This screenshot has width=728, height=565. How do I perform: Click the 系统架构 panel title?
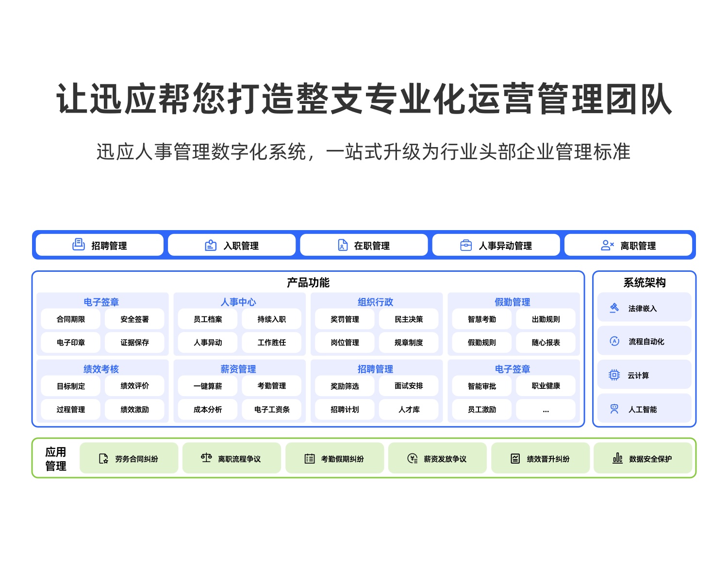[645, 282]
